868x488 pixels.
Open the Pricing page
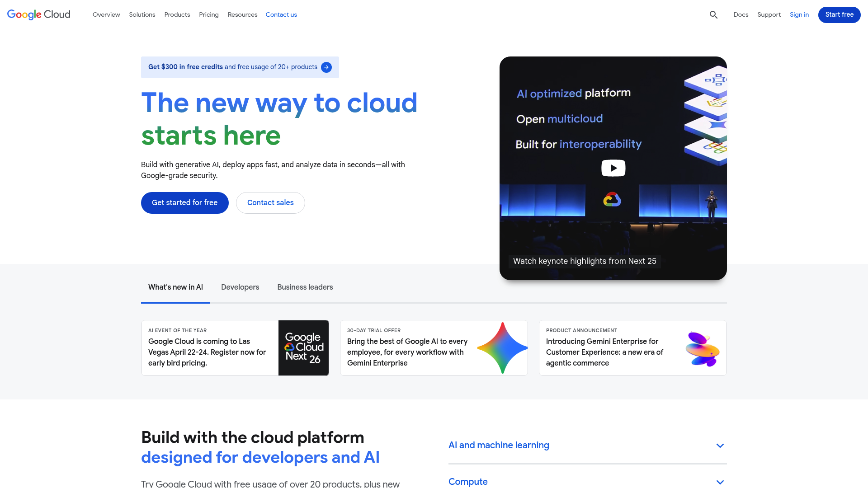(208, 14)
